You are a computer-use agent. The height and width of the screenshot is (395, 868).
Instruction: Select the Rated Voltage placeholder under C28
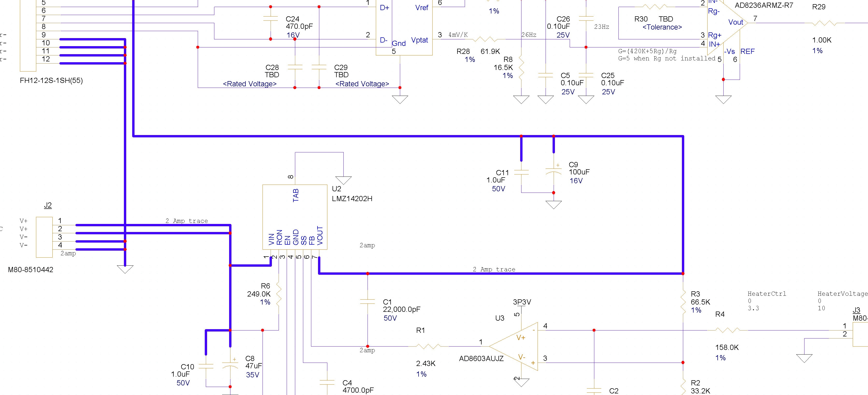(x=250, y=84)
